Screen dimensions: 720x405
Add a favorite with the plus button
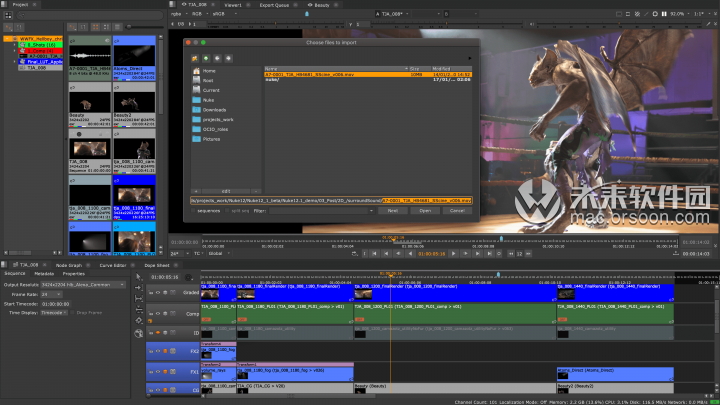(196, 191)
